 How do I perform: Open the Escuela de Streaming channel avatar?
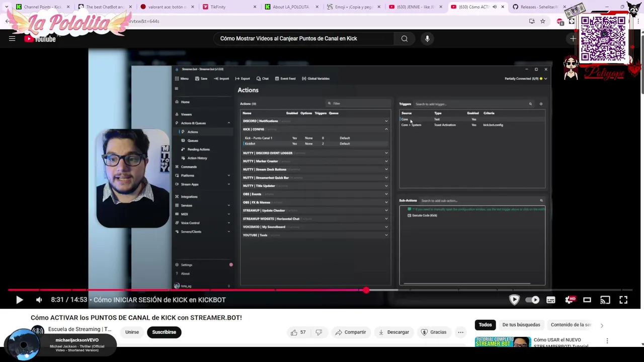tap(38, 331)
